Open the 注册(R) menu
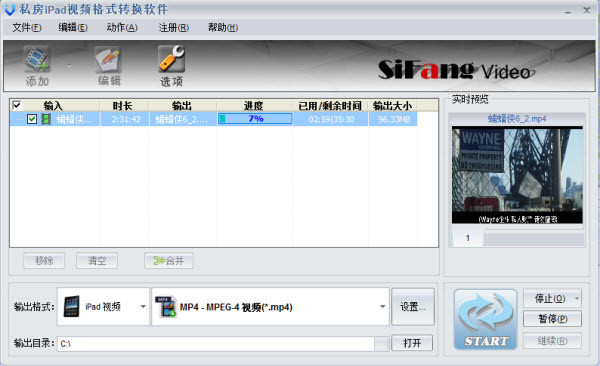Screen dimensions: 600x366 pyautogui.click(x=174, y=28)
